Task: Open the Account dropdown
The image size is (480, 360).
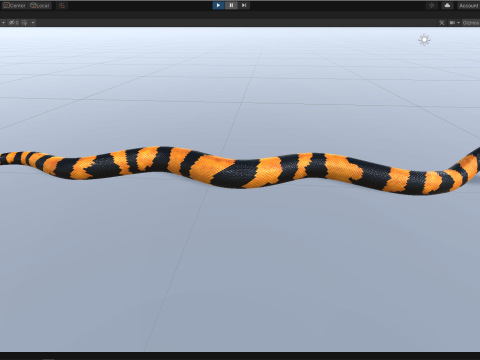Action: [x=468, y=6]
